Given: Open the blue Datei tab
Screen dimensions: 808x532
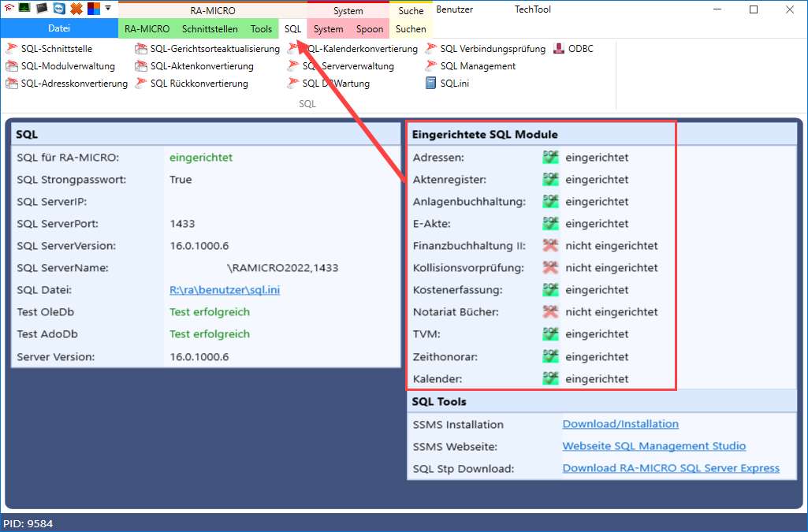Looking at the screenshot, I should point(59,28).
